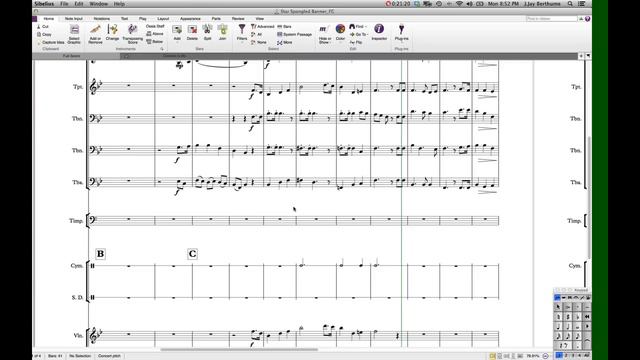Select keypad voice 1 button
The height and width of the screenshot is (360, 640).
[558, 356]
